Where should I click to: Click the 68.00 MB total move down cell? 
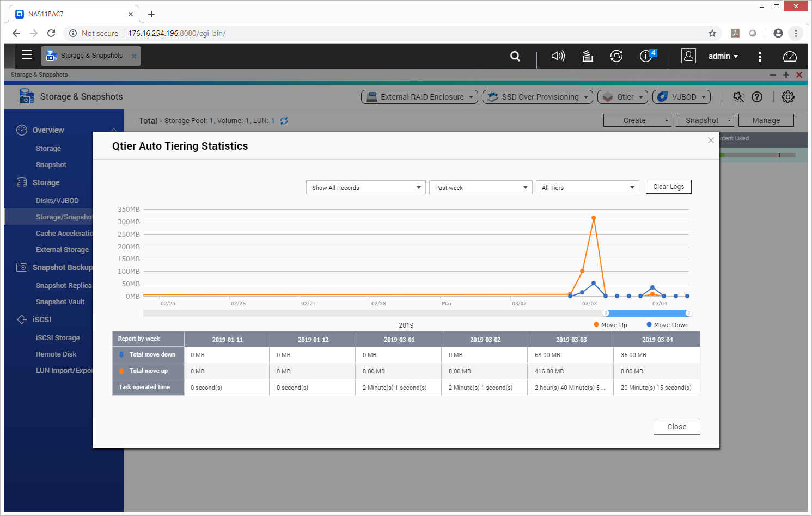click(x=571, y=355)
